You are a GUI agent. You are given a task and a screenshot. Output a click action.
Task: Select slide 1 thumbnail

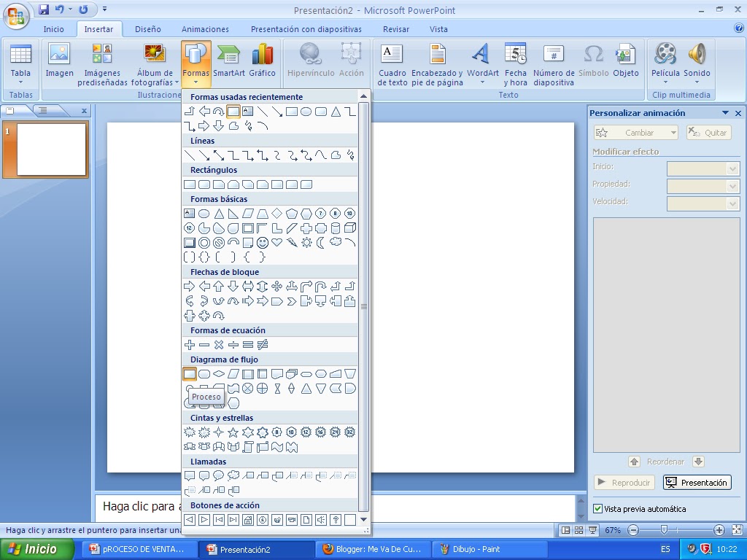(52, 149)
